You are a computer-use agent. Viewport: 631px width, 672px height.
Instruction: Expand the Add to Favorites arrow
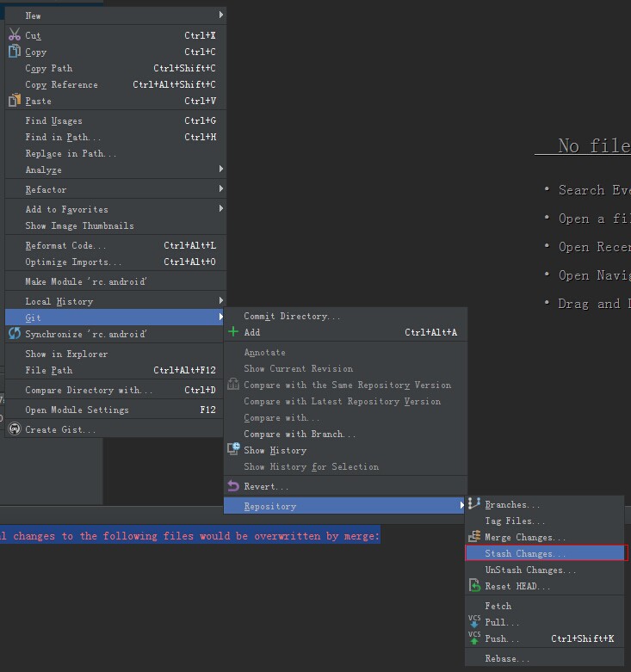point(220,208)
